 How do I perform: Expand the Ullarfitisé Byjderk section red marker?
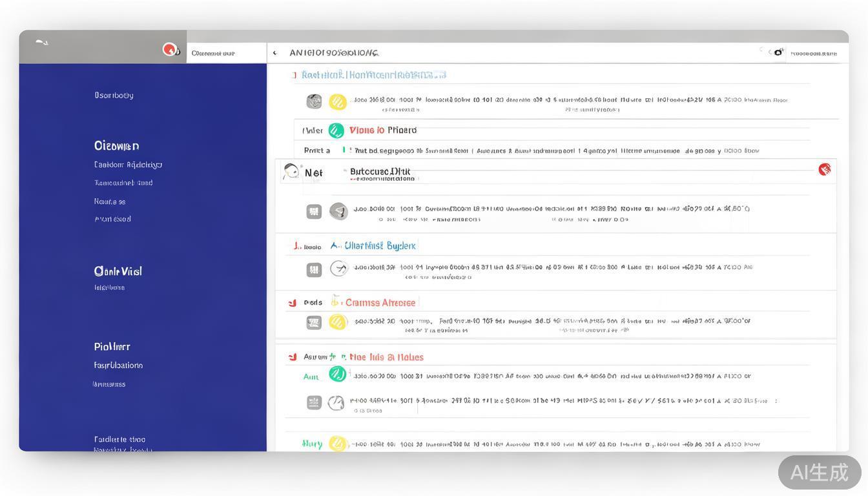[296, 245]
